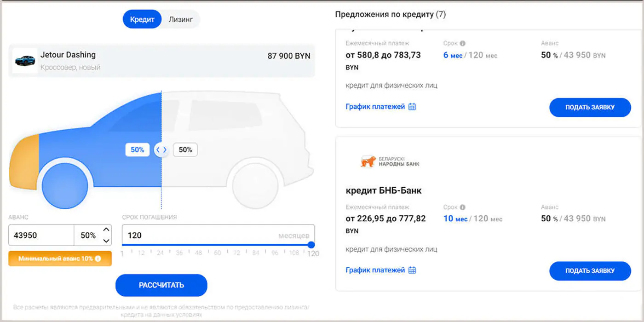Viewport: 644px width, 322px height.
Task: Click the Jetour Dashing car thumbnail
Action: coord(25,61)
